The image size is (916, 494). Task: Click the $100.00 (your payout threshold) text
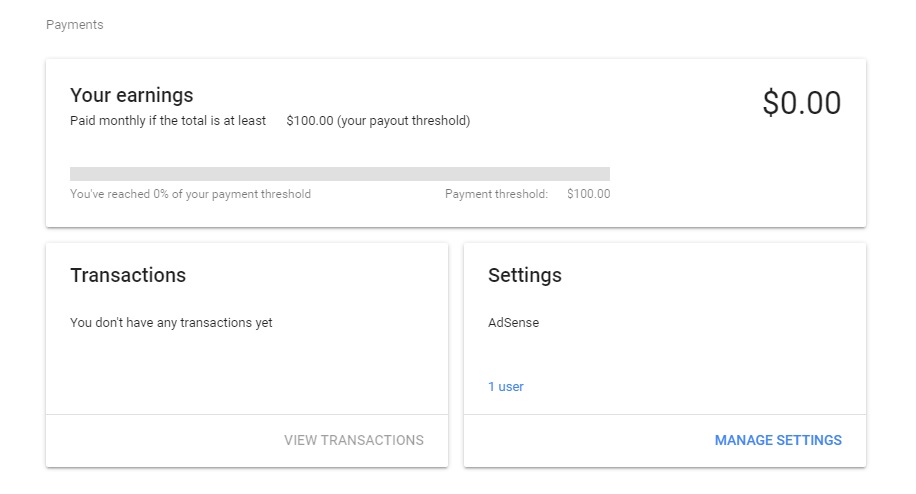point(377,121)
